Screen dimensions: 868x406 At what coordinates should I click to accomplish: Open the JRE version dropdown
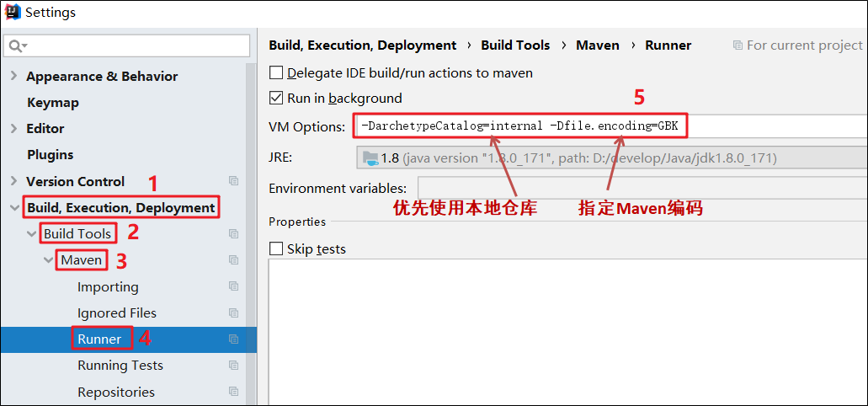coord(610,158)
